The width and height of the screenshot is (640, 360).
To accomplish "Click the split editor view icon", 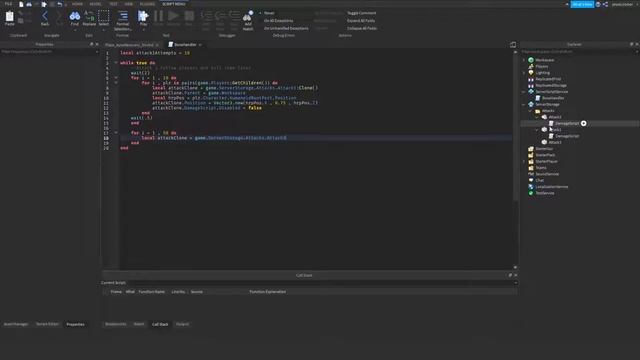I will click(513, 44).
